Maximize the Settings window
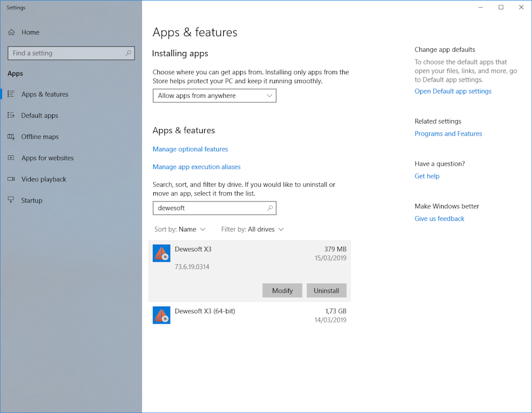 click(x=501, y=7)
